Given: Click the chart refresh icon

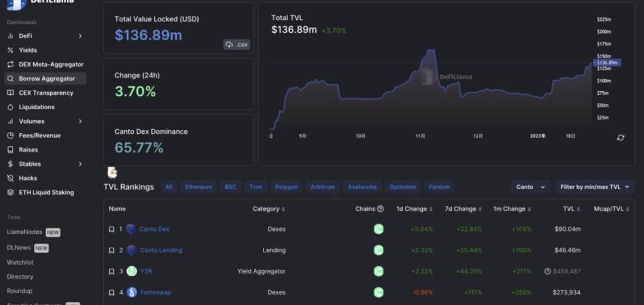Looking at the screenshot, I should (x=620, y=138).
